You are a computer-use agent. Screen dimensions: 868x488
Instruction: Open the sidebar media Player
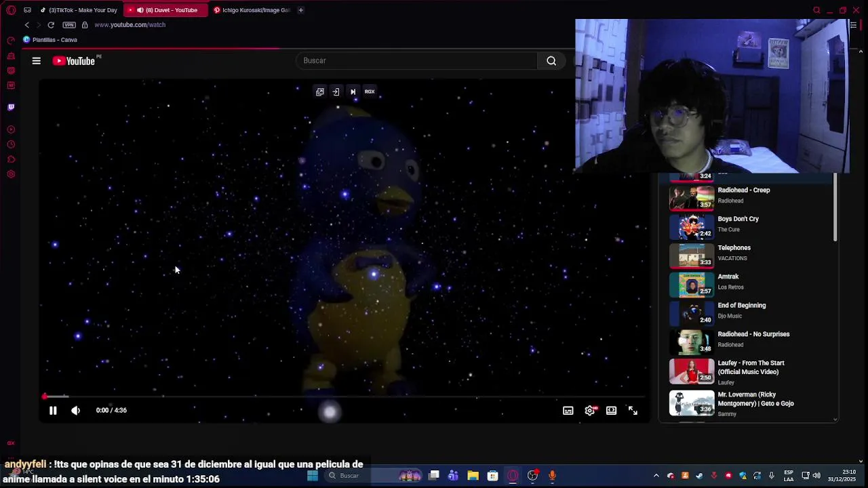[x=11, y=129]
